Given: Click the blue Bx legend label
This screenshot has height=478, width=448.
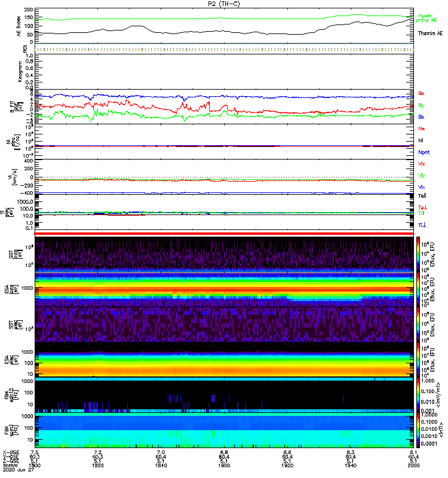Looking at the screenshot, I should point(421,117).
